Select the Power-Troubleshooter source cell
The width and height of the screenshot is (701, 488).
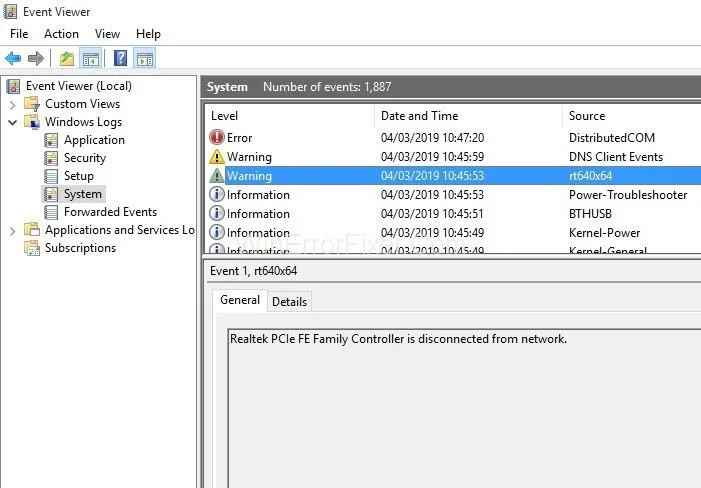[x=628, y=195]
